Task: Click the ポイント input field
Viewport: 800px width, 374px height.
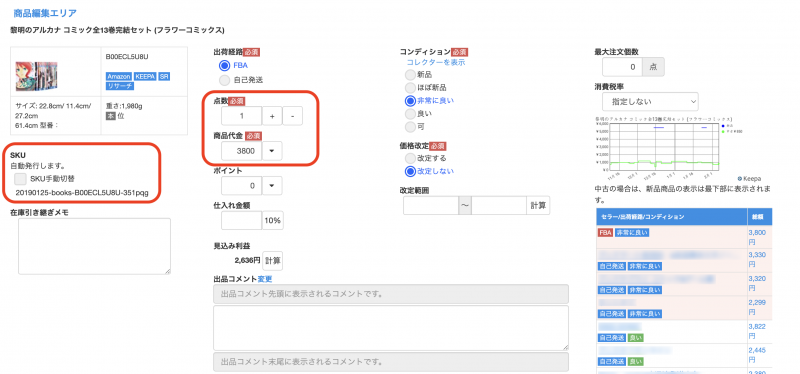Action: 241,185
